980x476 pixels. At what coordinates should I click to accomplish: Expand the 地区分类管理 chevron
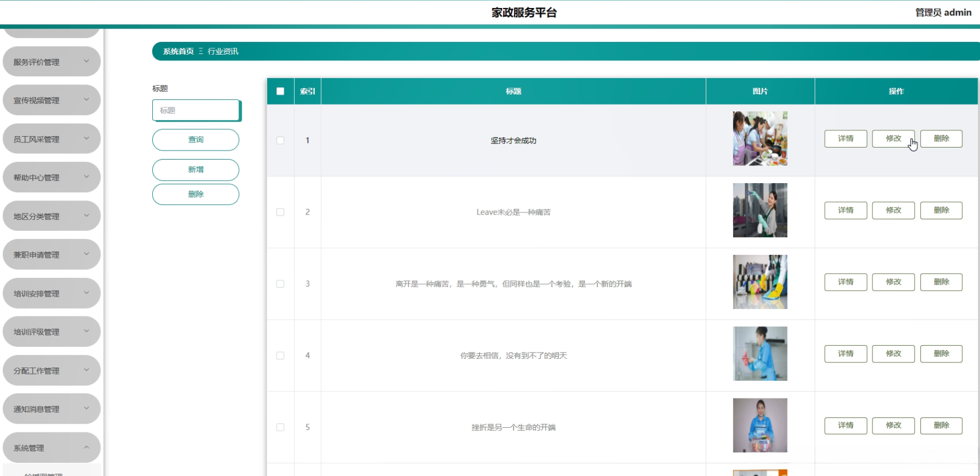(x=87, y=215)
